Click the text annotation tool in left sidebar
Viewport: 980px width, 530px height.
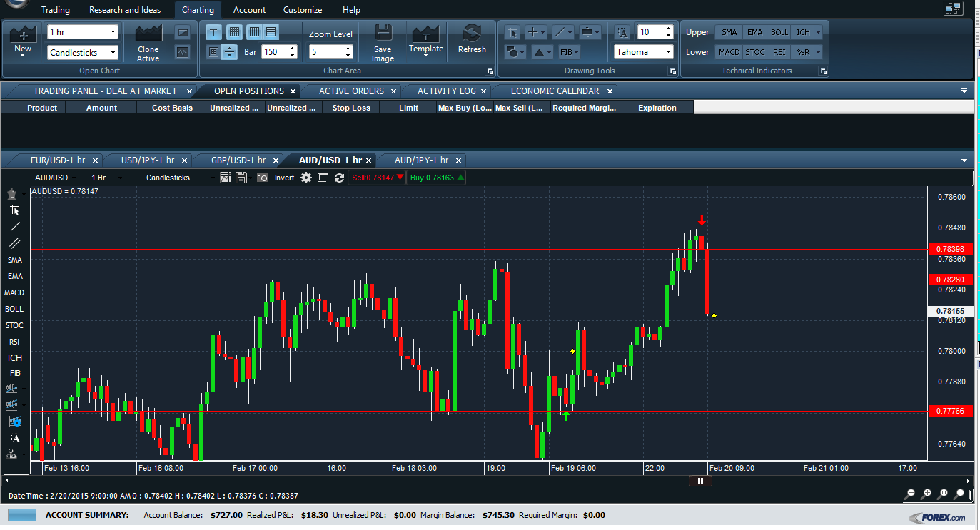15,439
